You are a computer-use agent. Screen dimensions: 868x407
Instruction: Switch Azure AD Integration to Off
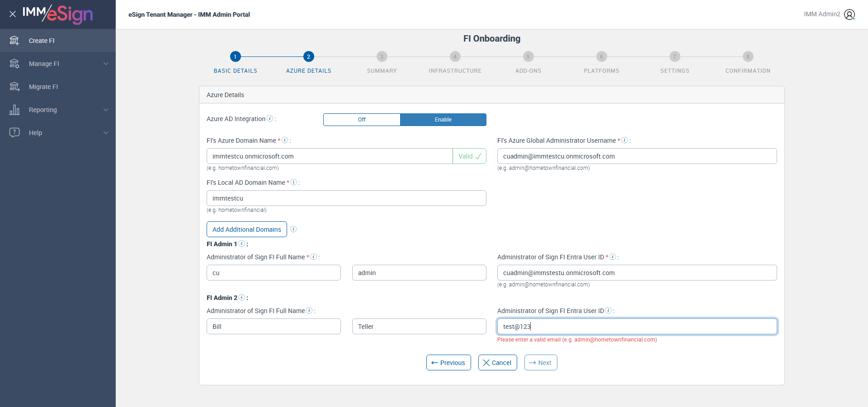(x=362, y=120)
